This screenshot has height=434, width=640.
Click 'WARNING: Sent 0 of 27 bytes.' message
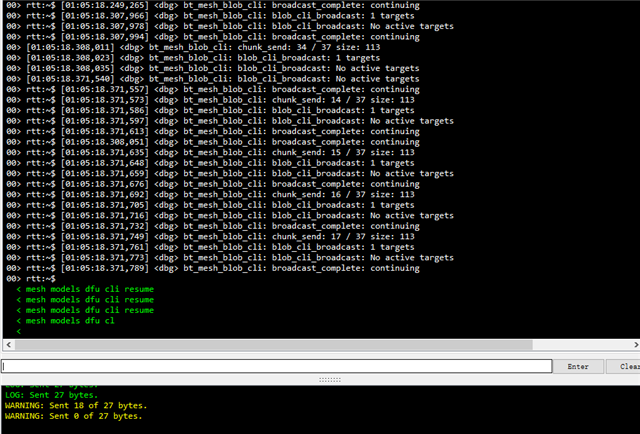point(73,416)
